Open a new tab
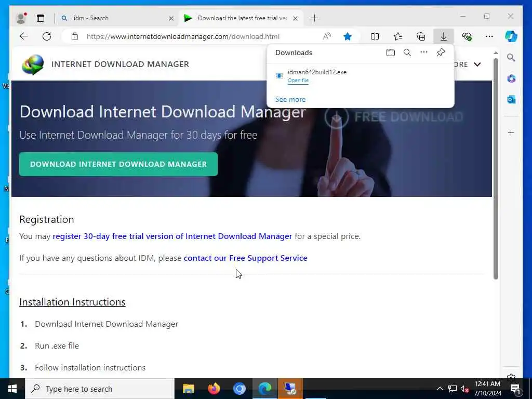 314,18
